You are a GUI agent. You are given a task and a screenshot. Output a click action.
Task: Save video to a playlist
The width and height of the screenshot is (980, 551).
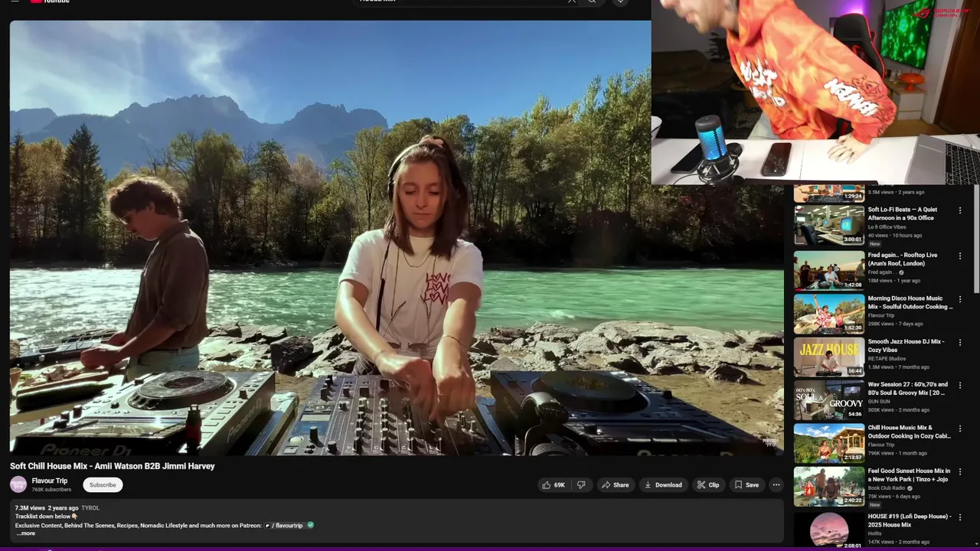click(x=746, y=484)
